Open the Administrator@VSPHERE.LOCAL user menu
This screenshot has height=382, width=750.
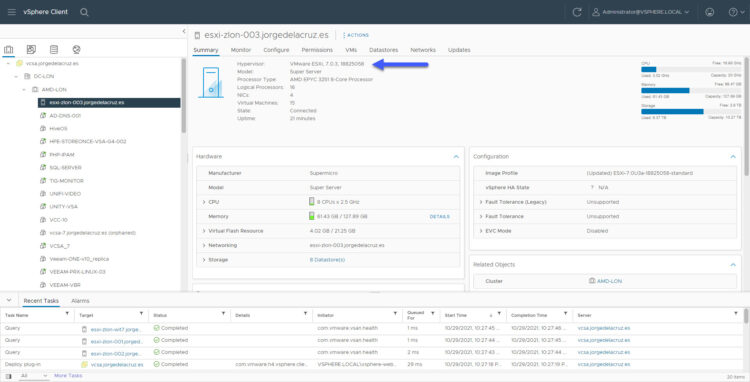(640, 12)
